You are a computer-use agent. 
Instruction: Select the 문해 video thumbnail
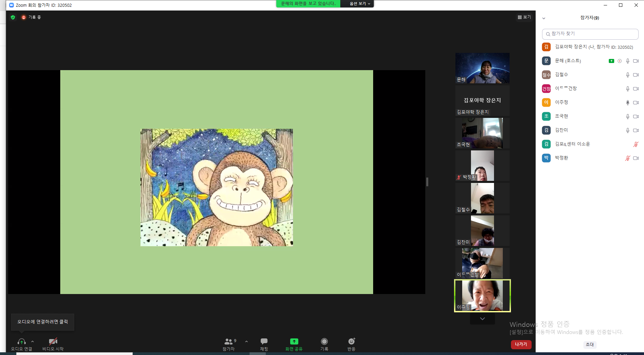(x=482, y=68)
